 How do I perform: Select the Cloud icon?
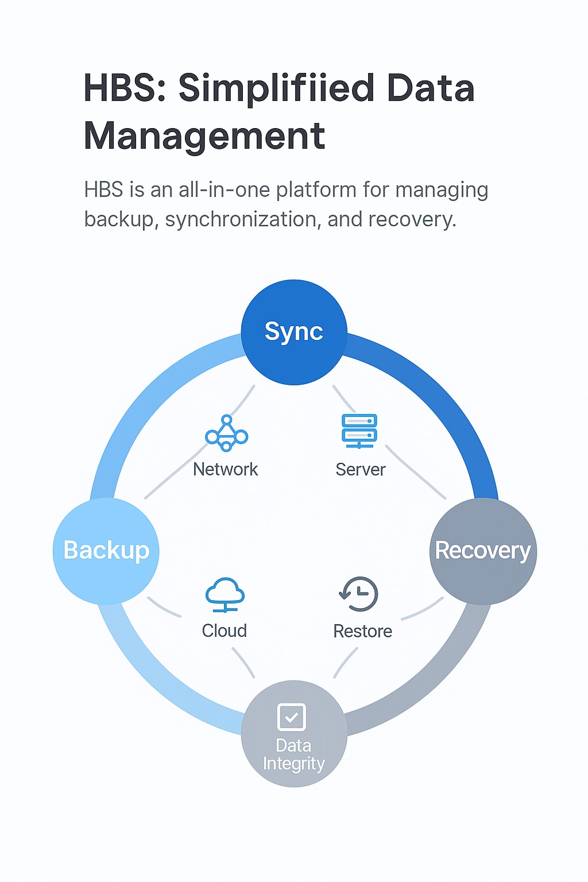coord(225,594)
